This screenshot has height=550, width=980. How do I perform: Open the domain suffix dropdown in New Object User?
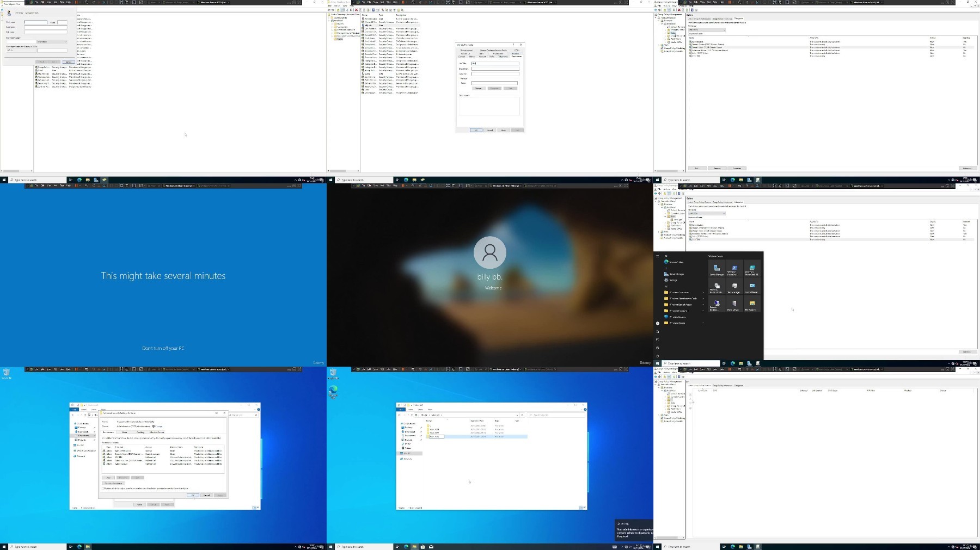52,41
